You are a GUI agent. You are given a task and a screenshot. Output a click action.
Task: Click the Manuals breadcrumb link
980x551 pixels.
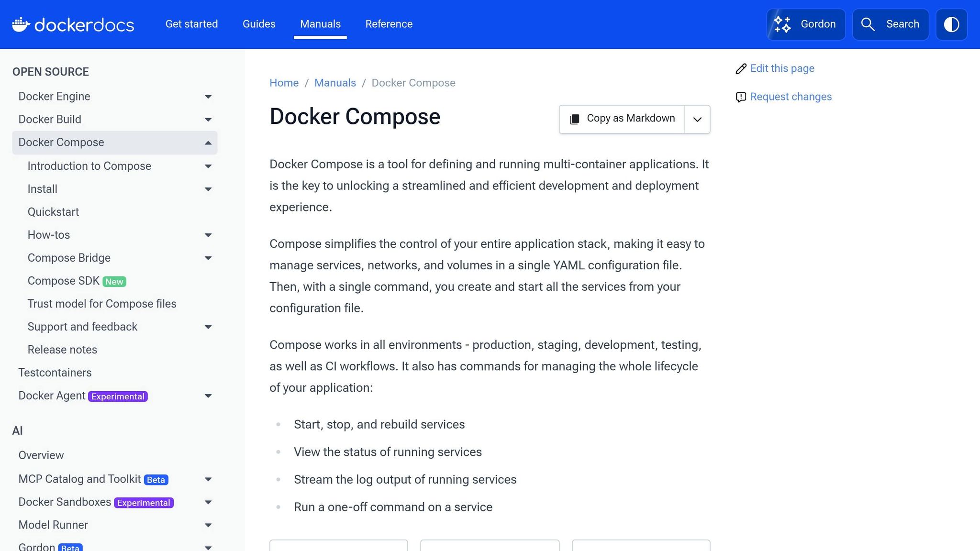(335, 83)
